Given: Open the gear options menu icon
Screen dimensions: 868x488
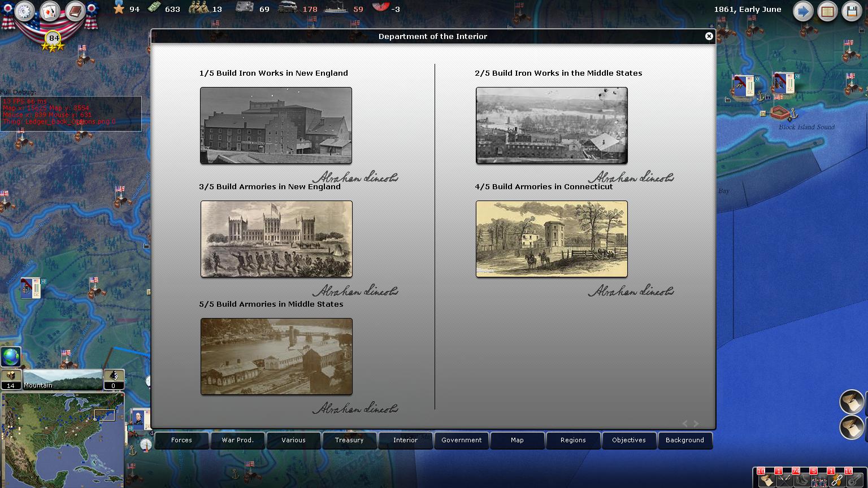Looking at the screenshot, I should pyautogui.click(x=25, y=11).
